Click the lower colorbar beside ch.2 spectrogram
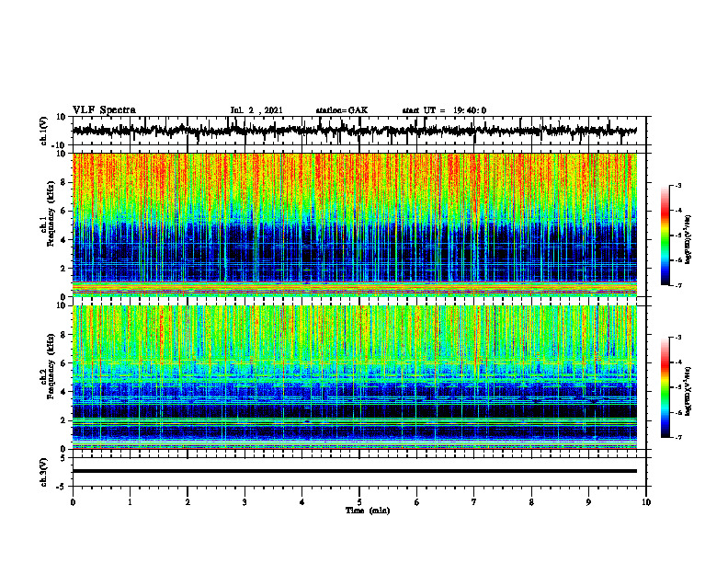This screenshot has height=563, width=728. pyautogui.click(x=665, y=387)
